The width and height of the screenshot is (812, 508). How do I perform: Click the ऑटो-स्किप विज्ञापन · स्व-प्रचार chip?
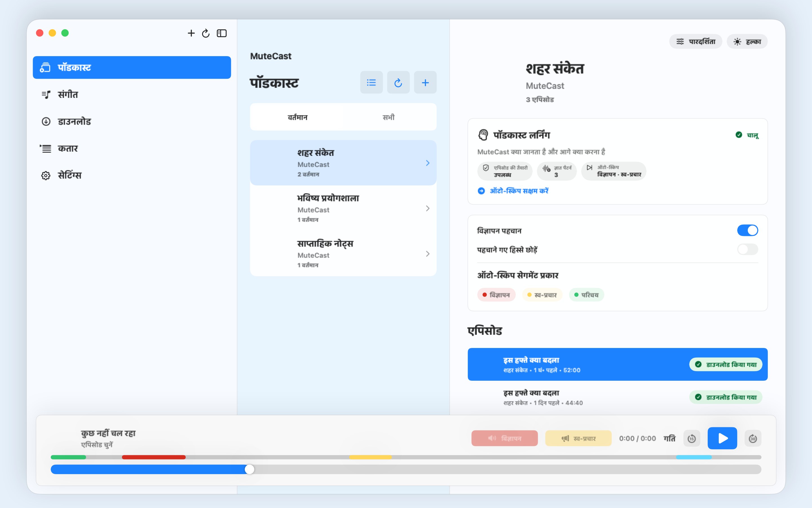pos(614,171)
